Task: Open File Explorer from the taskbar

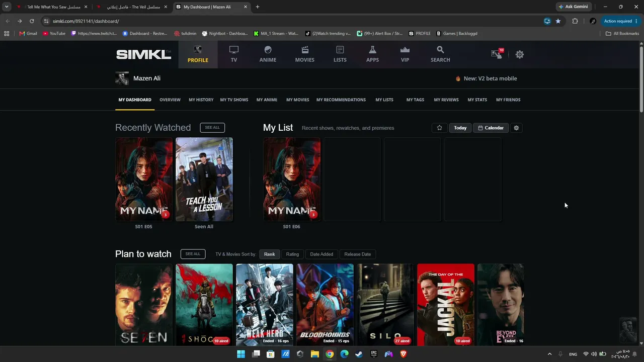Action: click(314, 354)
